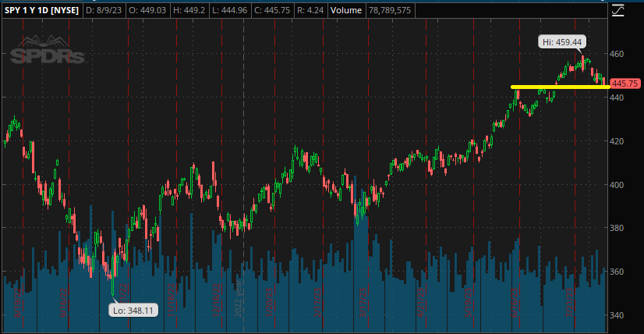Click the close price C: 445.75 in header
Image resolution: width=644 pixels, height=334 pixels.
coord(274,11)
